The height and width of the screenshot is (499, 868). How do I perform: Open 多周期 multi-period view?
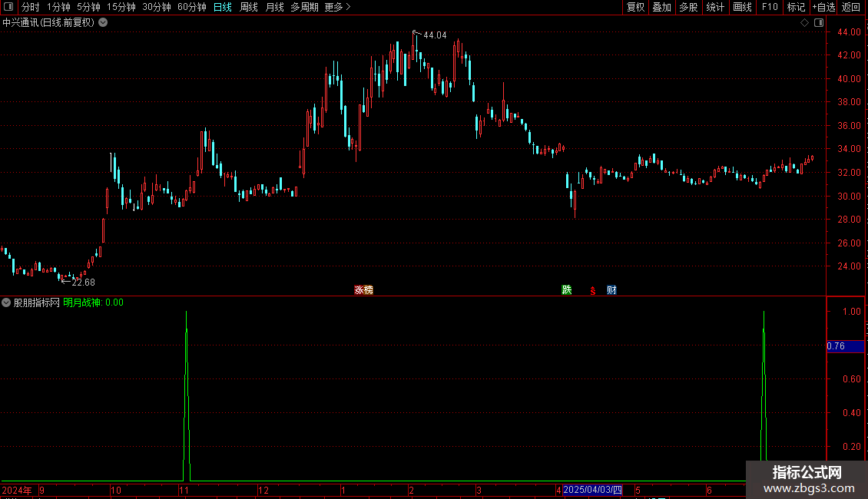304,7
